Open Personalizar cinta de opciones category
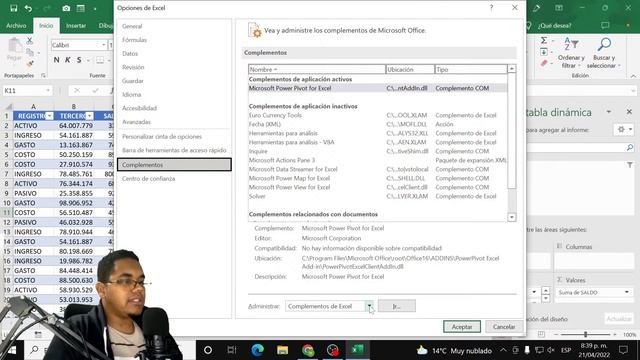 point(162,137)
